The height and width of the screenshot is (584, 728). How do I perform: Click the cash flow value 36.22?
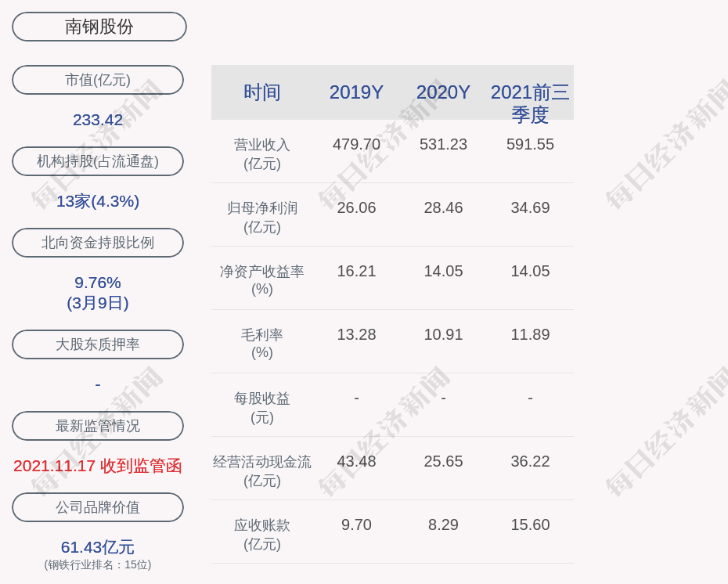(x=530, y=461)
